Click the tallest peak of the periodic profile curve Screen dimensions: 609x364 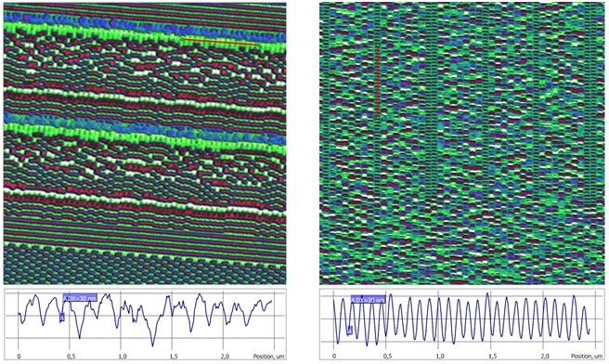click(487, 293)
